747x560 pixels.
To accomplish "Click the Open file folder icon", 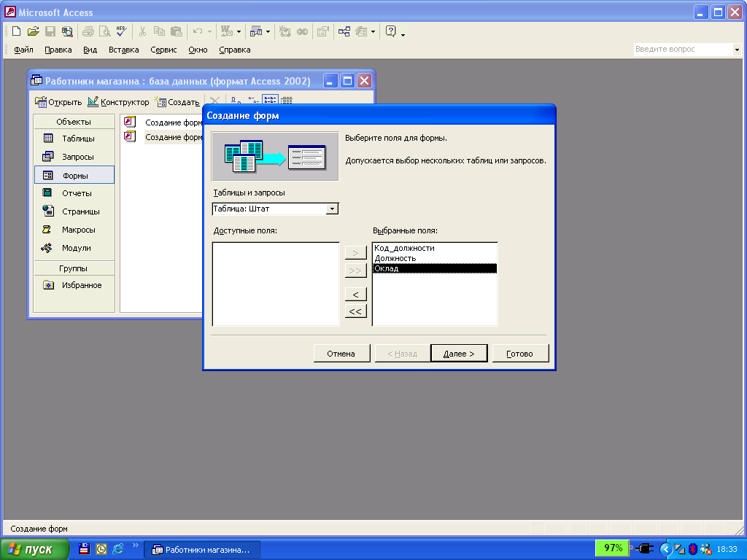I will coord(33,31).
